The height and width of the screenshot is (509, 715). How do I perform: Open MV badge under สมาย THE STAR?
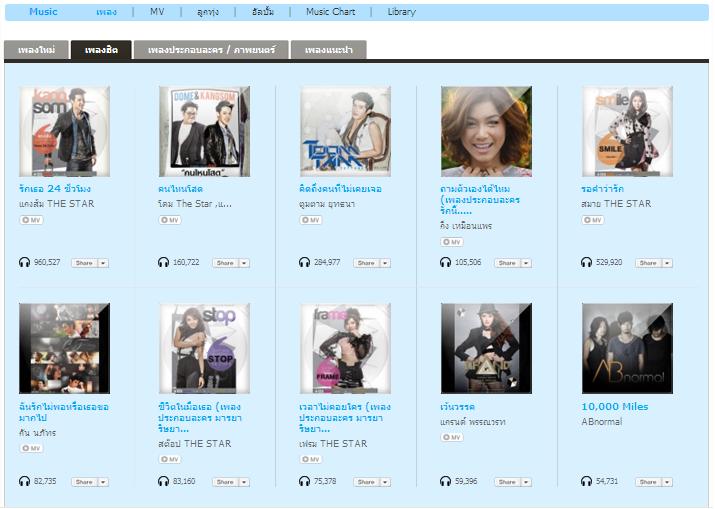click(x=592, y=220)
